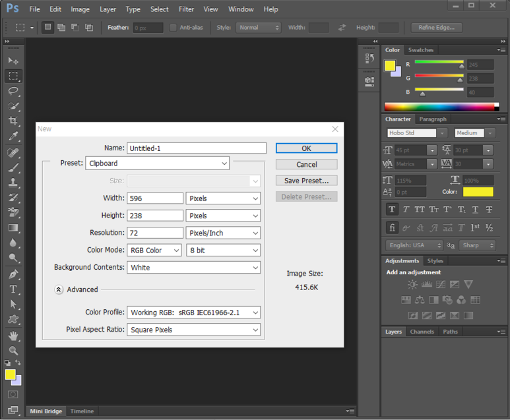Toggle Faux Italic text style

(x=406, y=210)
